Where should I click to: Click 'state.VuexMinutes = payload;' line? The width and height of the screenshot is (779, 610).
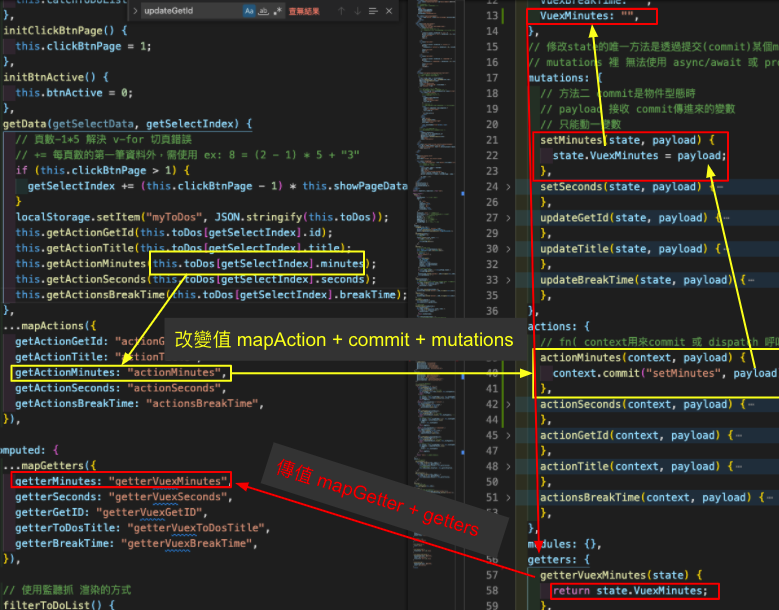(x=639, y=155)
